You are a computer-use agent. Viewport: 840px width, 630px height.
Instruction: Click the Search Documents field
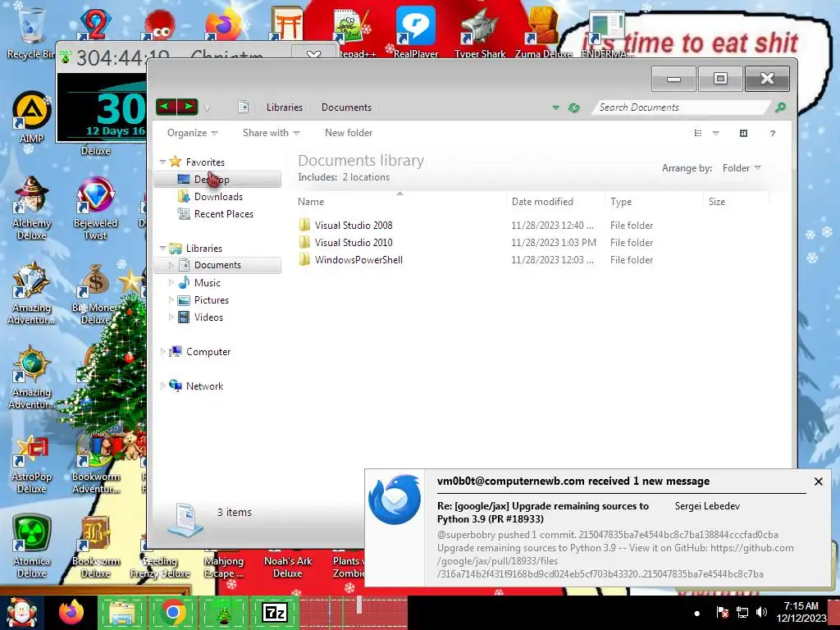(680, 107)
